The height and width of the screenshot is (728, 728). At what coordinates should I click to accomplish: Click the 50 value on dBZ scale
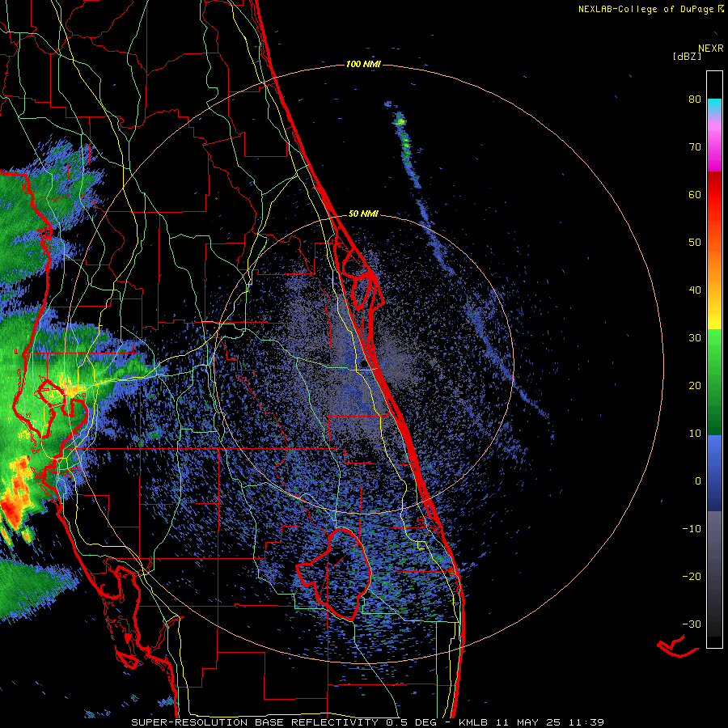click(x=695, y=243)
